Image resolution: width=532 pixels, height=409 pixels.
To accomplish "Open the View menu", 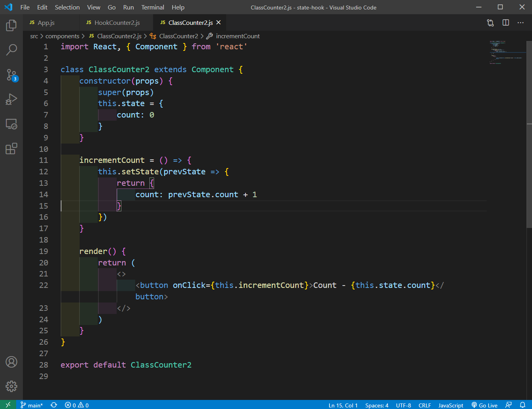I will [x=94, y=7].
